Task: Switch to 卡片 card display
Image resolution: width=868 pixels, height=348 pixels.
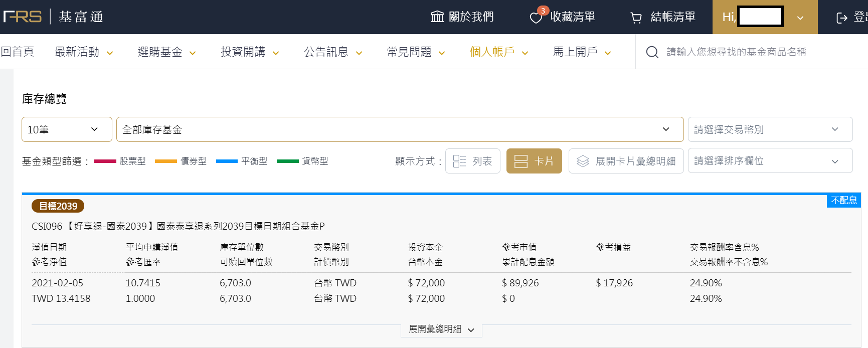Action: tap(534, 161)
